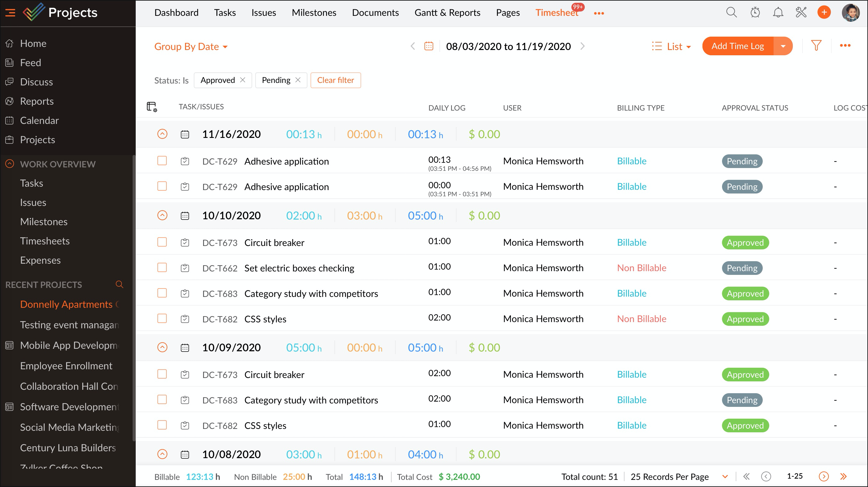Click the orange plus quick-add icon

click(x=824, y=12)
